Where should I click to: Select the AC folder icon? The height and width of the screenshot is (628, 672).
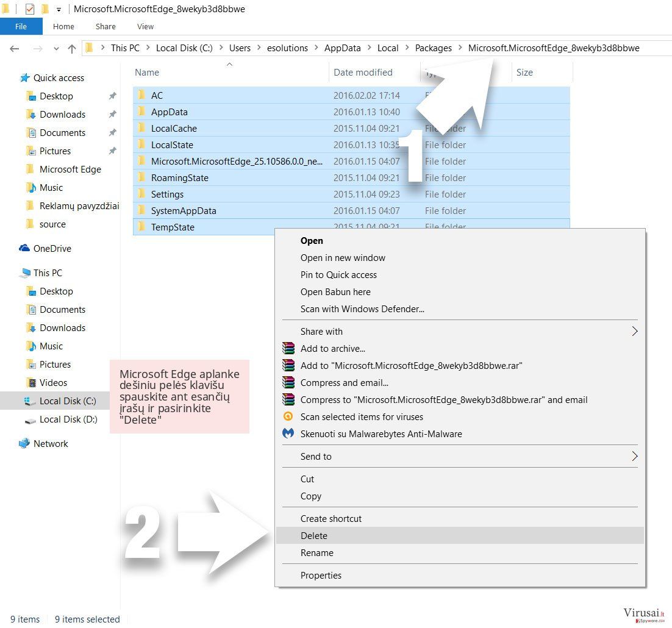(x=141, y=95)
